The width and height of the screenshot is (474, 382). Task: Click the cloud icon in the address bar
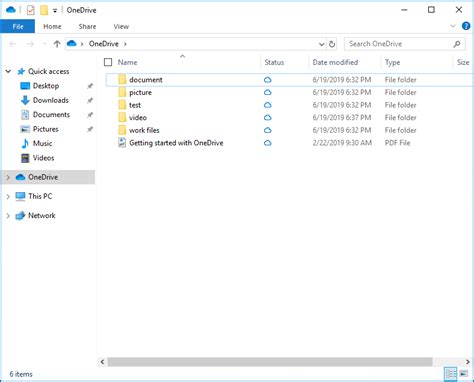click(72, 44)
